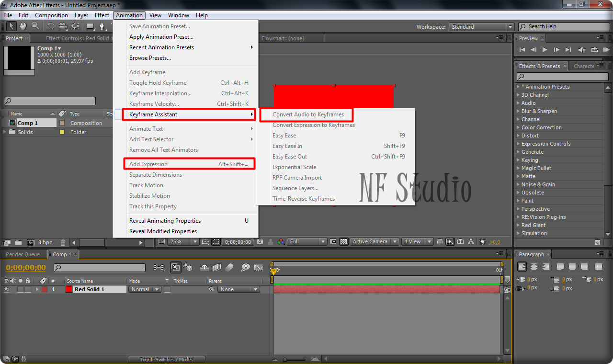The image size is (613, 364).
Task: Open the Composition menu in menu bar
Action: pos(51,15)
